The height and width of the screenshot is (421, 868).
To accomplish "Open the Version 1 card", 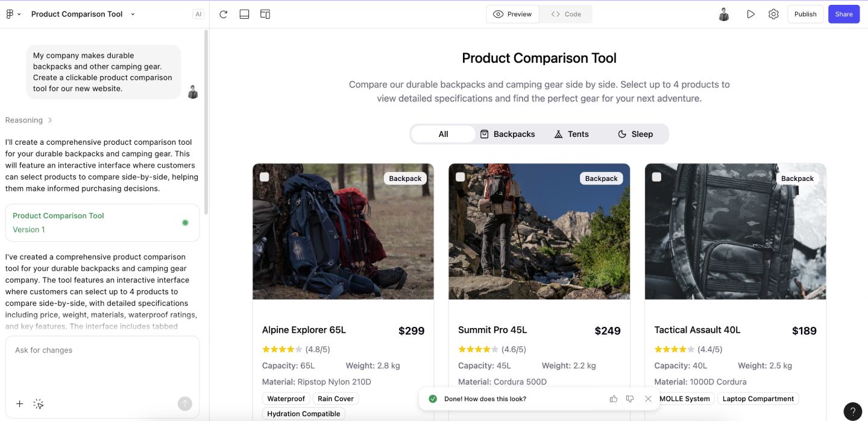I will [102, 222].
